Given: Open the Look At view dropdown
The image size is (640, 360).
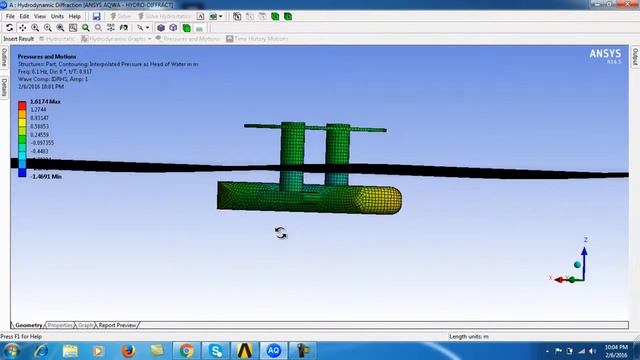Looking at the screenshot, I should pos(143,28).
